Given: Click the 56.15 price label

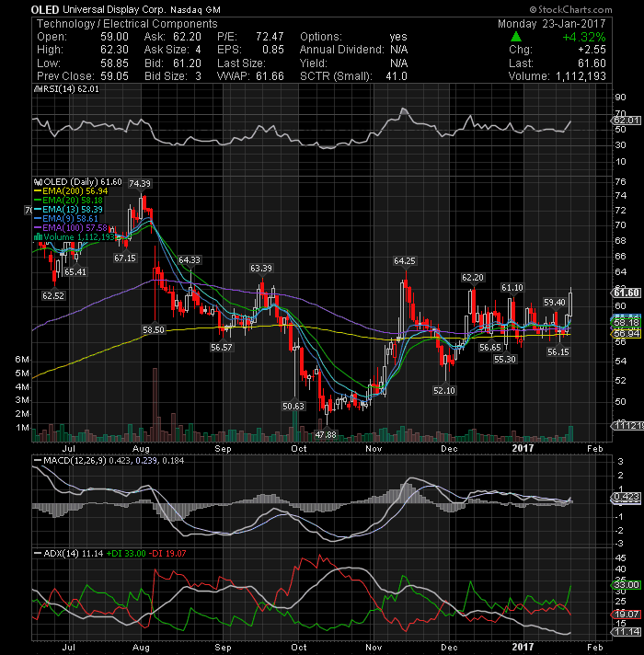Looking at the screenshot, I should pyautogui.click(x=558, y=352).
